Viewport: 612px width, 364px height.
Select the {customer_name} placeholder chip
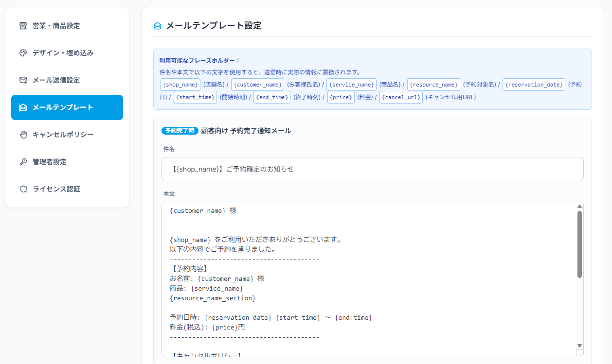coord(257,85)
